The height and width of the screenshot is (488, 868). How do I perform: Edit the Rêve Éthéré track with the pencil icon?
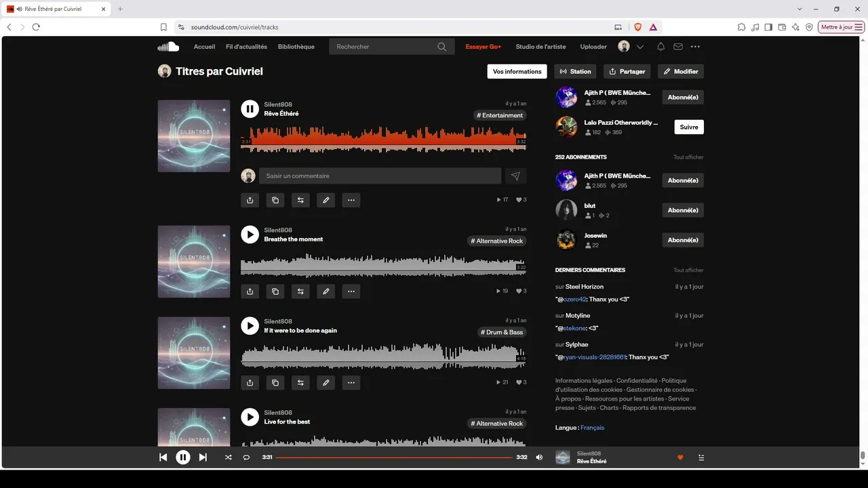pos(326,200)
